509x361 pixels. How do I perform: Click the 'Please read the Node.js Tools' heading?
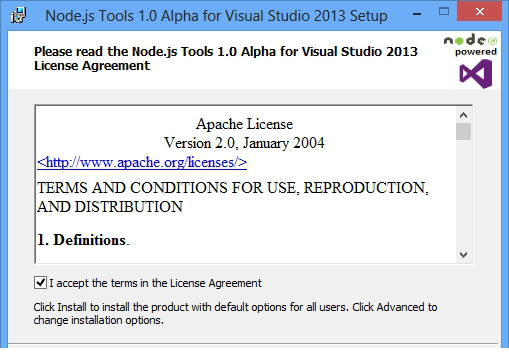226,58
